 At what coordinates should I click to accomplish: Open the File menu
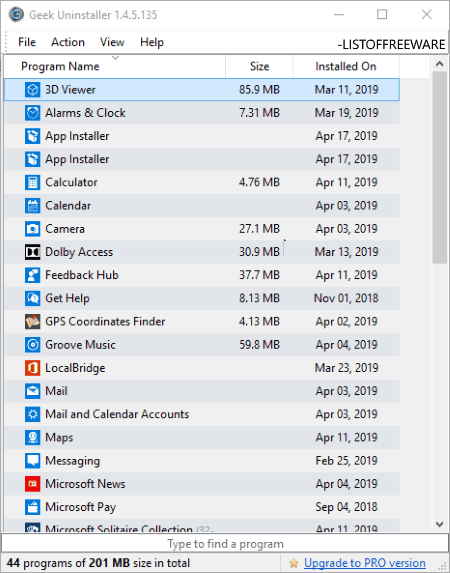27,42
